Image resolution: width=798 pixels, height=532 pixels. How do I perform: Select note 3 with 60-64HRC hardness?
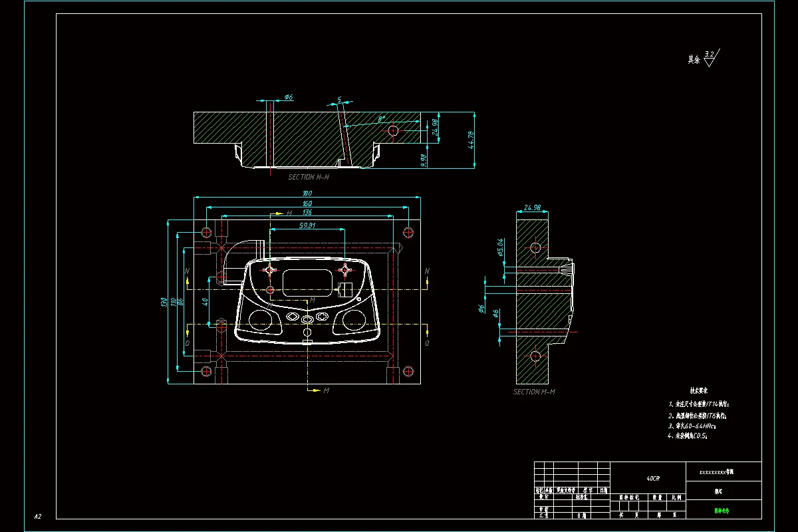[691, 426]
